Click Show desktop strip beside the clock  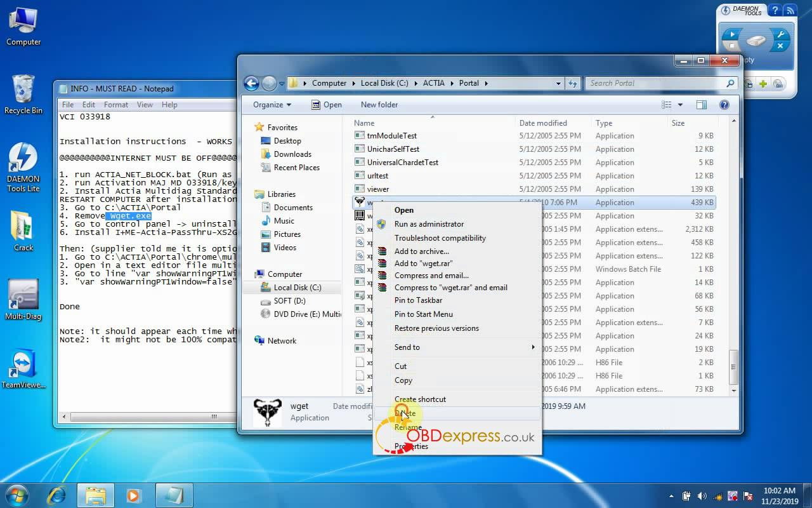tap(807, 495)
